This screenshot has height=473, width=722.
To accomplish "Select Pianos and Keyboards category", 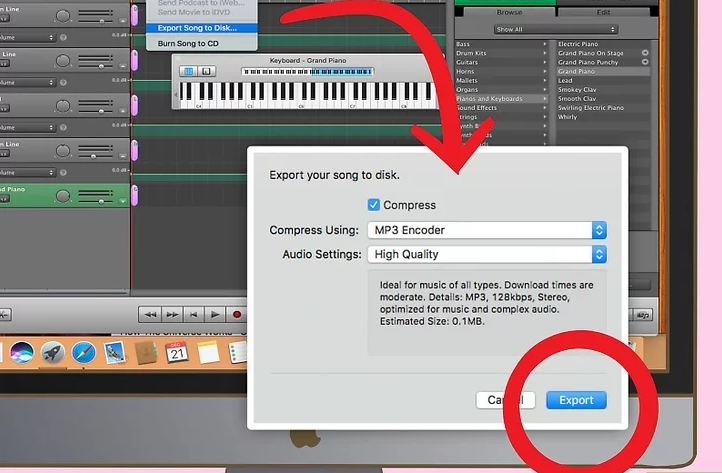I will 502,99.
